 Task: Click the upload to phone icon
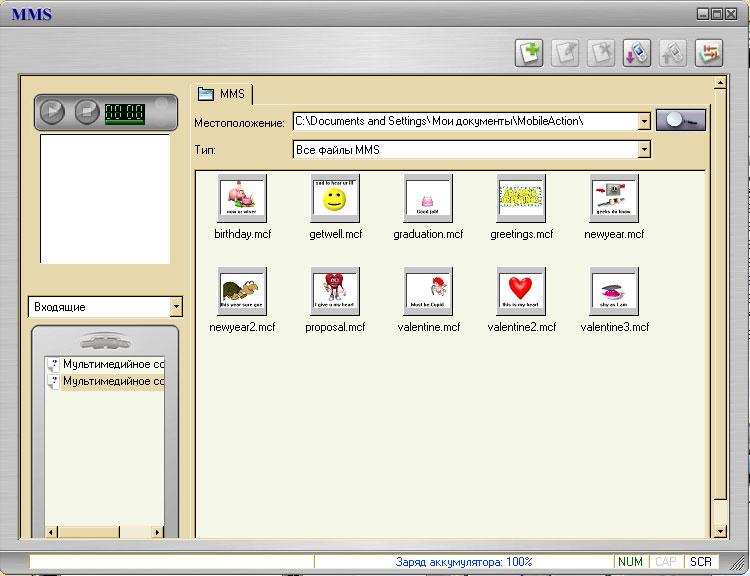(672, 53)
